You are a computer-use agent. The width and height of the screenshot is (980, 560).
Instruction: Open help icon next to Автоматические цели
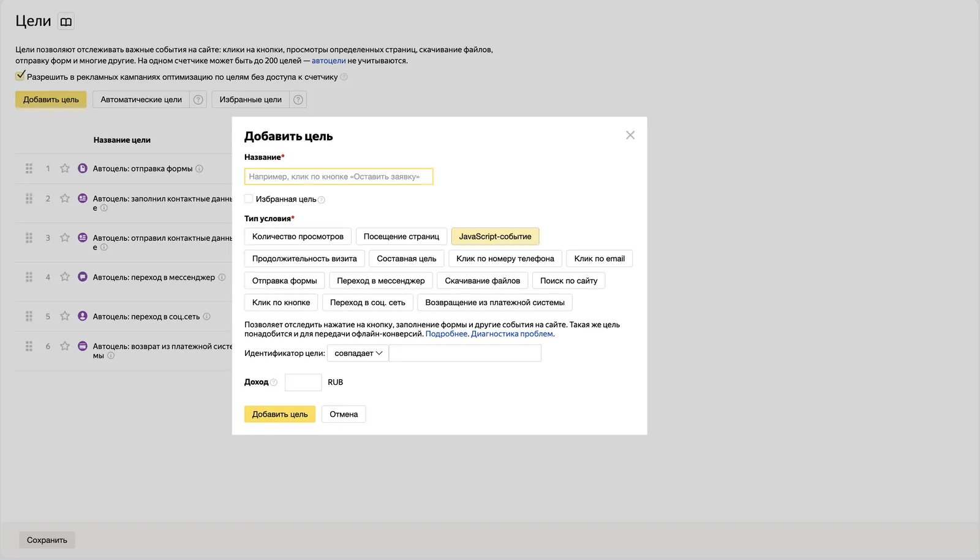(x=198, y=100)
